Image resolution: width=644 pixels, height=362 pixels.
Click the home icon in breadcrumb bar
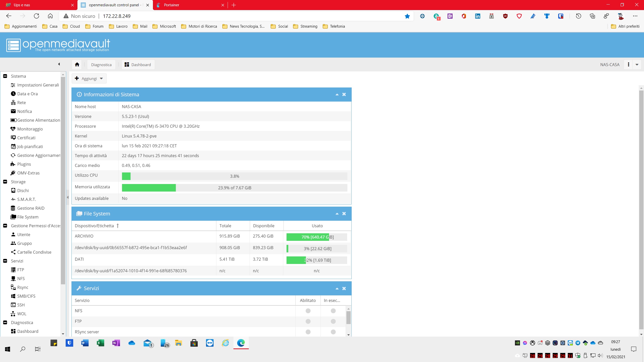click(77, 65)
